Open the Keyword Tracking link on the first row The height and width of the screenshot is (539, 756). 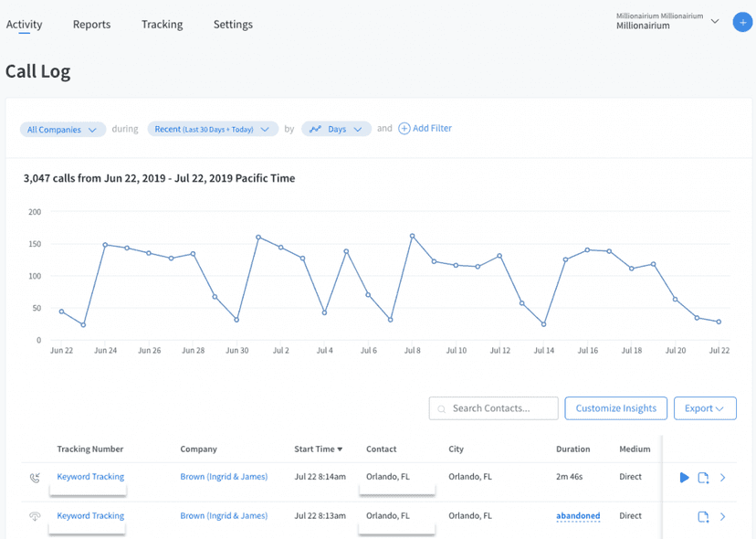pyautogui.click(x=89, y=477)
